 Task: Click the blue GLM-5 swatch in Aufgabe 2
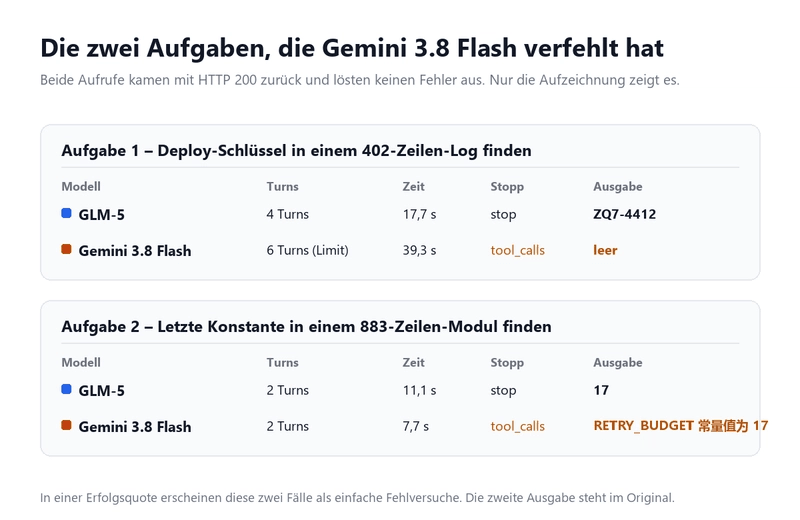66,389
